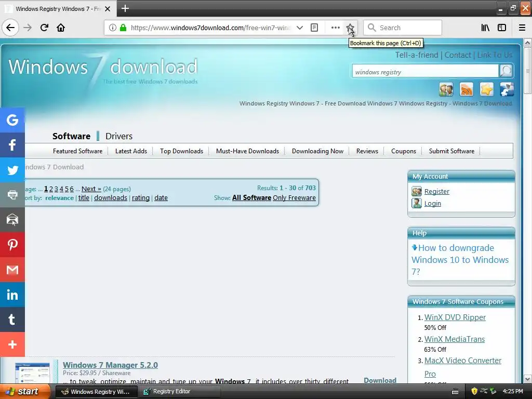This screenshot has width=532, height=399.
Task: Click the browser Back arrow button
Action: click(10, 28)
